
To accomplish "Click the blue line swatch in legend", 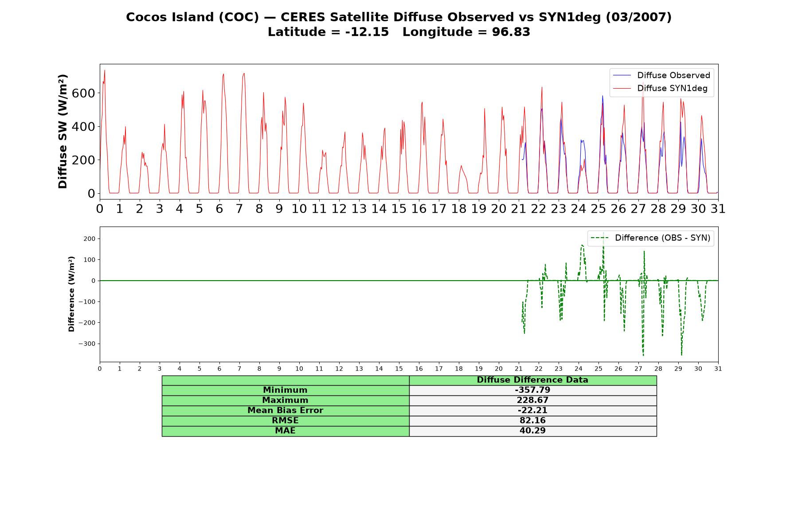I will [x=622, y=76].
